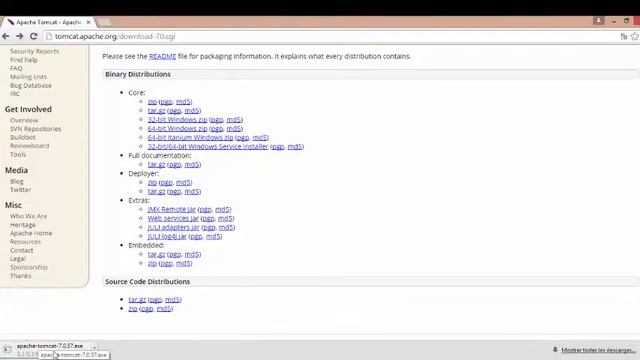This screenshot has width=640, height=360.
Task: Download the Core tar.gz distribution
Action: pos(156,111)
